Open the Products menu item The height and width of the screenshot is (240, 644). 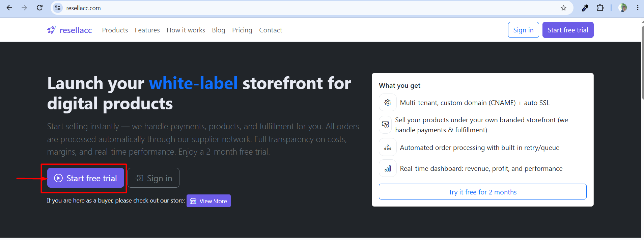click(x=115, y=30)
